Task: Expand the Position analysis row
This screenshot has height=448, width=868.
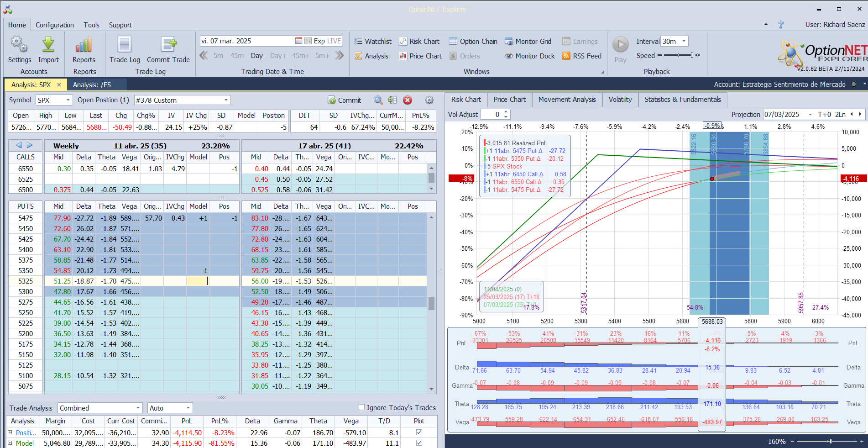Action: pyautogui.click(x=10, y=432)
